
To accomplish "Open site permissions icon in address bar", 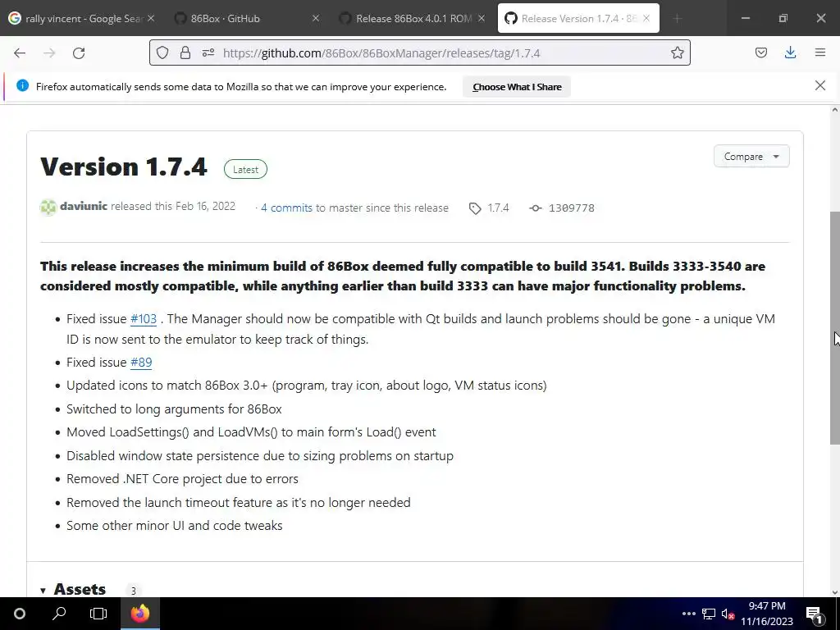I will click(x=208, y=52).
